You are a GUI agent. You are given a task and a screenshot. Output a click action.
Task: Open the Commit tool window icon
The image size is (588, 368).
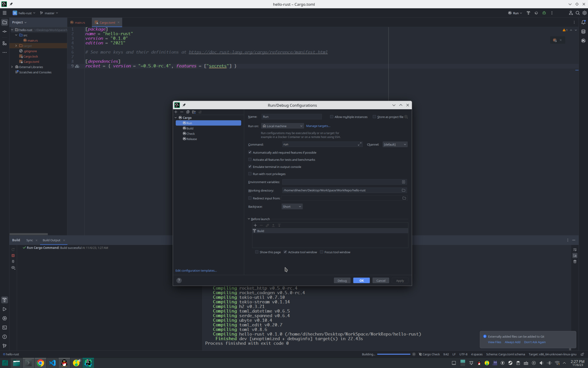click(x=4, y=31)
